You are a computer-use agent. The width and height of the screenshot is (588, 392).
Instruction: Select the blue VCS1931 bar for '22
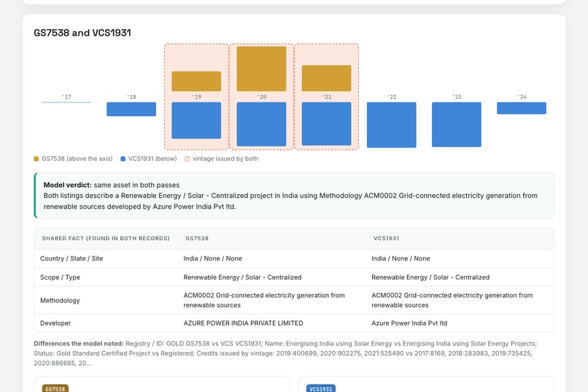coord(392,125)
